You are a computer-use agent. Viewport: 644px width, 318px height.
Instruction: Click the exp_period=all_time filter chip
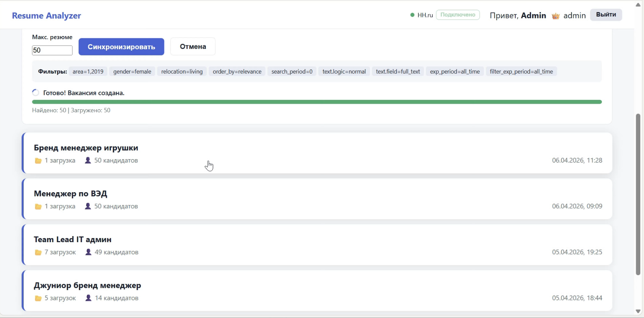click(455, 71)
